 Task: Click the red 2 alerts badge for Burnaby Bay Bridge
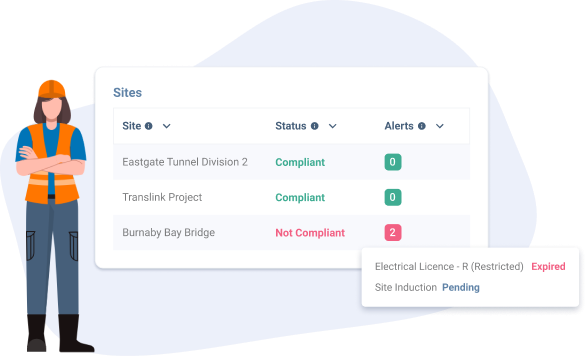(393, 233)
